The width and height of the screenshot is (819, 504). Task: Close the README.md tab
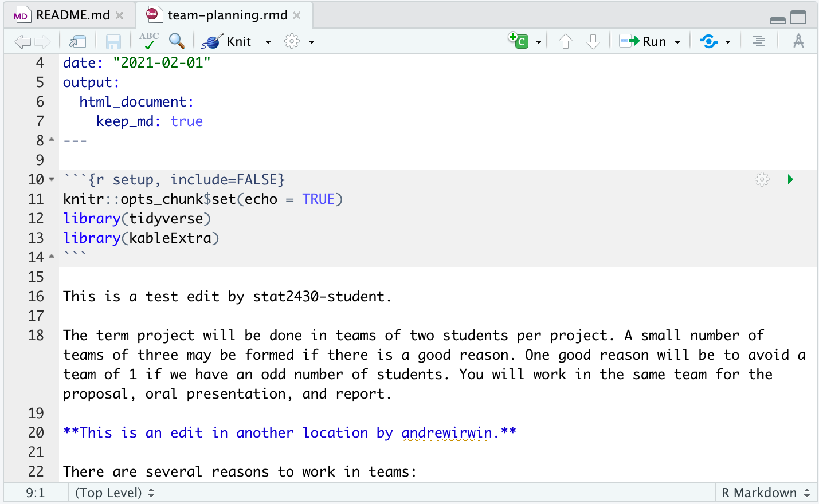(119, 15)
